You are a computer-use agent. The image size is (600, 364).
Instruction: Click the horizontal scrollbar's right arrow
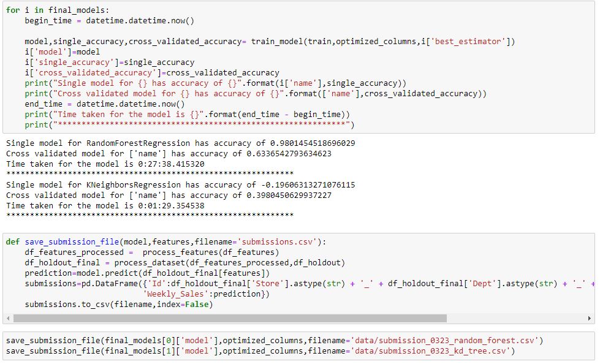click(x=590, y=319)
